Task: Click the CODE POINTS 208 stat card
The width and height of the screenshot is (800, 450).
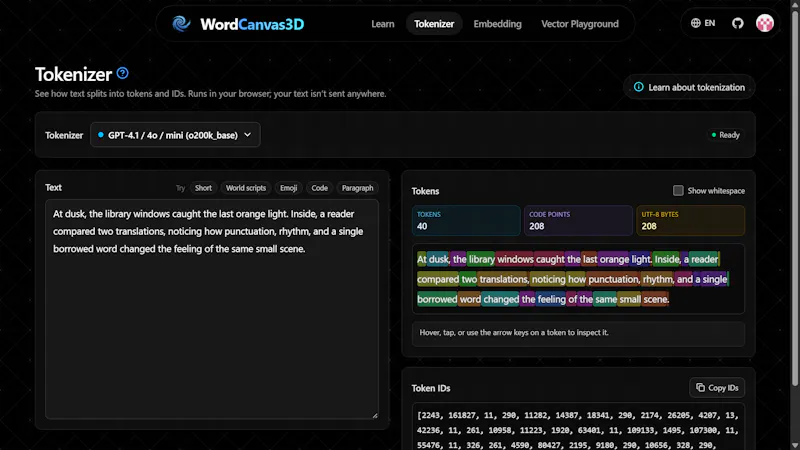Action: point(578,220)
